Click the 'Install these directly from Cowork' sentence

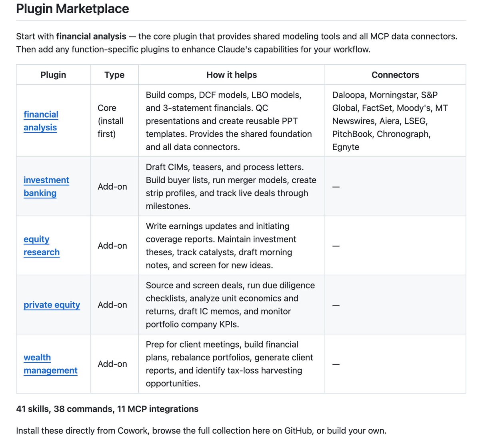pos(201,431)
